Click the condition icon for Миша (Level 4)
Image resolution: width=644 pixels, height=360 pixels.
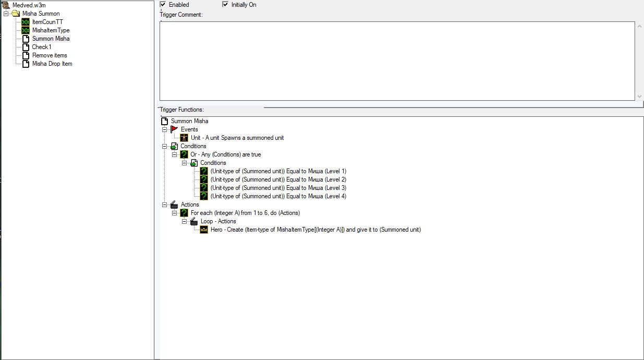(204, 196)
